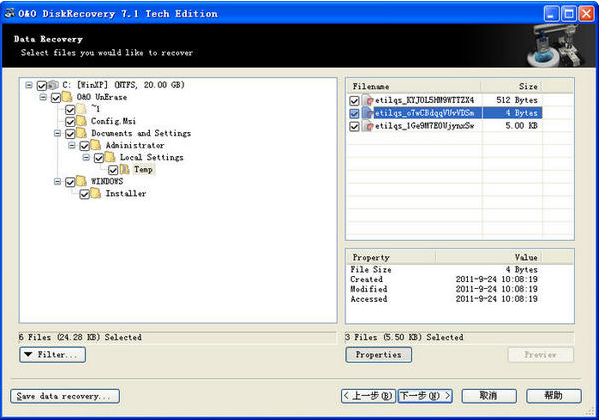This screenshot has width=601, height=420.
Task: Select file name etilqs_1Ge9M7E0UjynxSw
Action: click(x=424, y=126)
